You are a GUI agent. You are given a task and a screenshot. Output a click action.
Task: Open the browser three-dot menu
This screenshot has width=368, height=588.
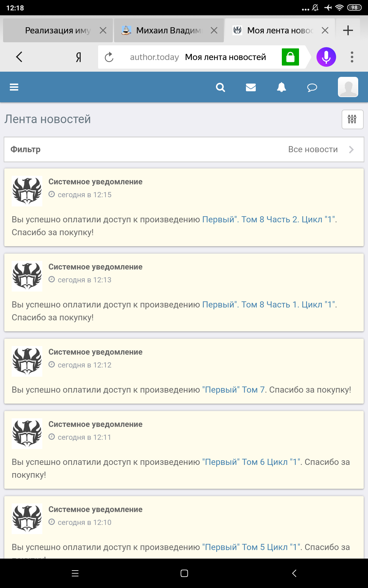pos(352,57)
